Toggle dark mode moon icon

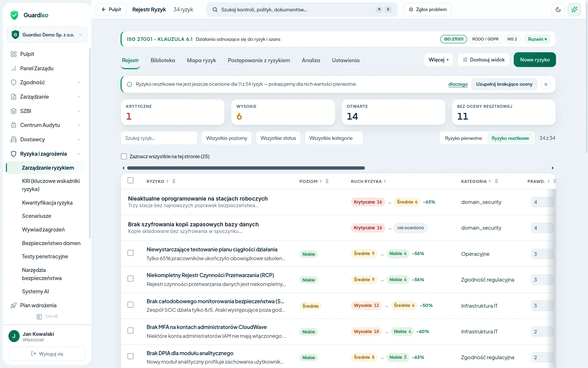tap(558, 10)
